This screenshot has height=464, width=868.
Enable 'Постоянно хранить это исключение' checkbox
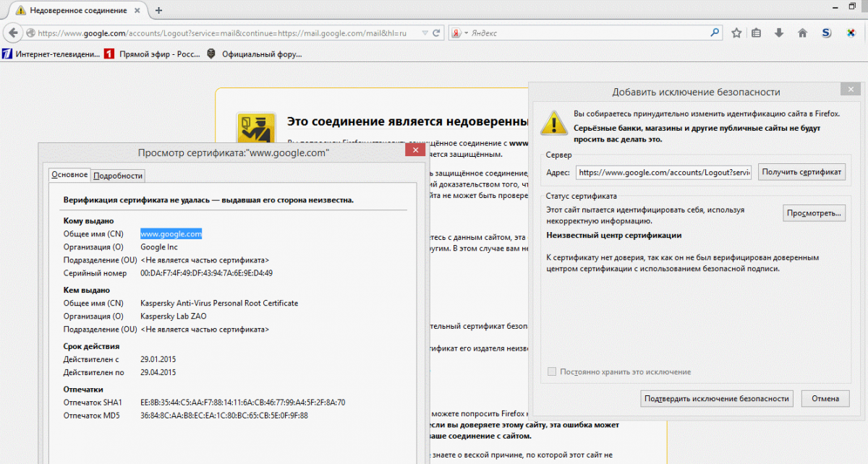(552, 371)
